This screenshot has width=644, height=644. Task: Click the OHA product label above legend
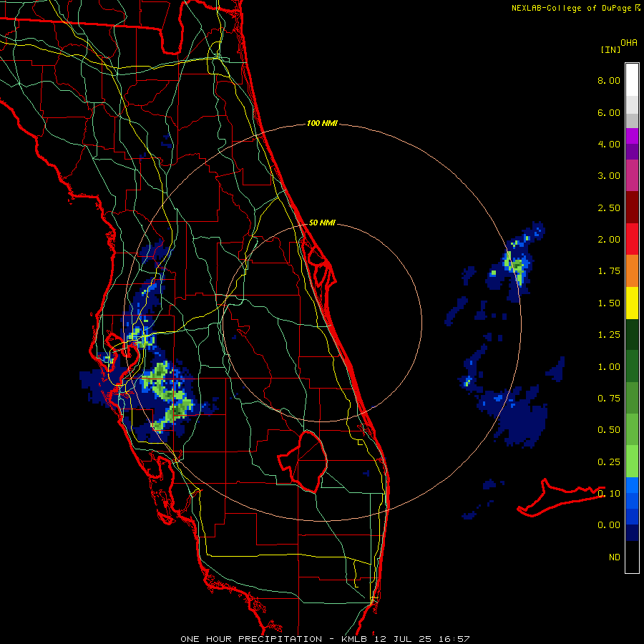click(629, 43)
